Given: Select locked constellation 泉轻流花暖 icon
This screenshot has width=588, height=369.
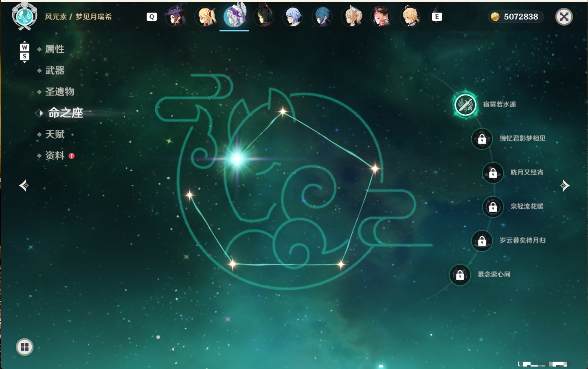Looking at the screenshot, I should [x=493, y=207].
